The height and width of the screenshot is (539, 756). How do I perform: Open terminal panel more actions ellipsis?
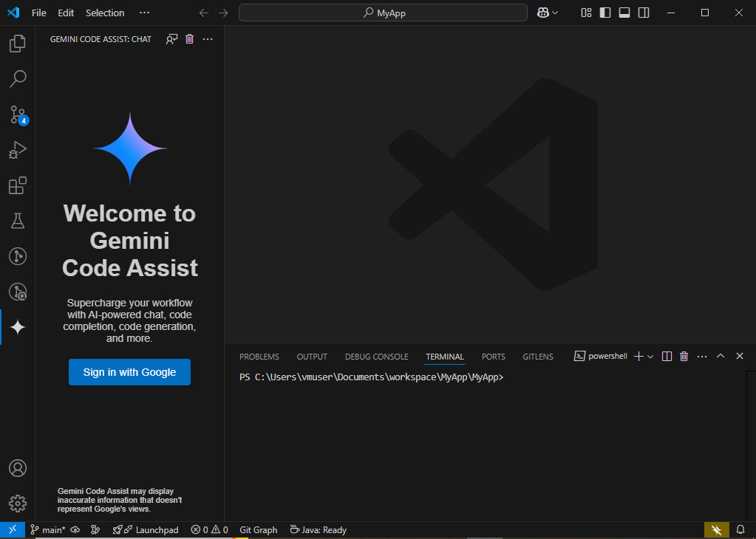tap(702, 357)
